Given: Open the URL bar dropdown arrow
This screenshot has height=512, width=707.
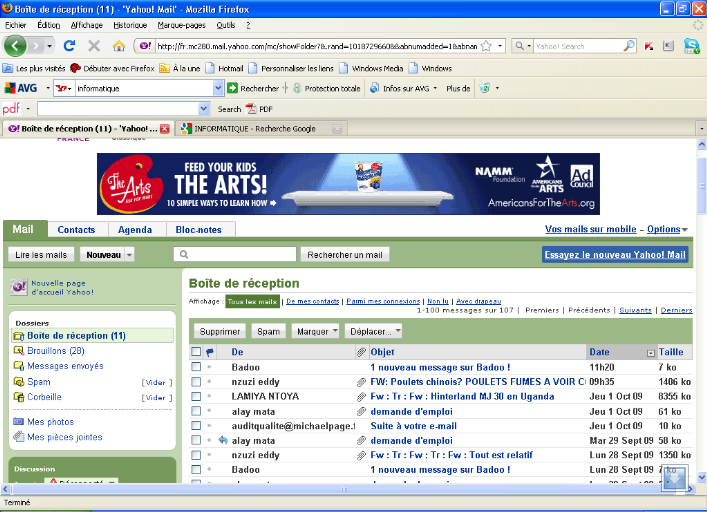Looking at the screenshot, I should pyautogui.click(x=500, y=46).
